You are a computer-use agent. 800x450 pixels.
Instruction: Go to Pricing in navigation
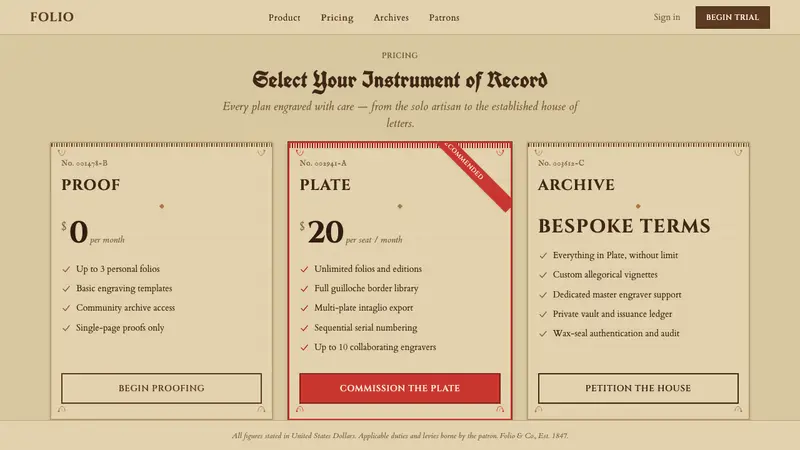coord(337,17)
